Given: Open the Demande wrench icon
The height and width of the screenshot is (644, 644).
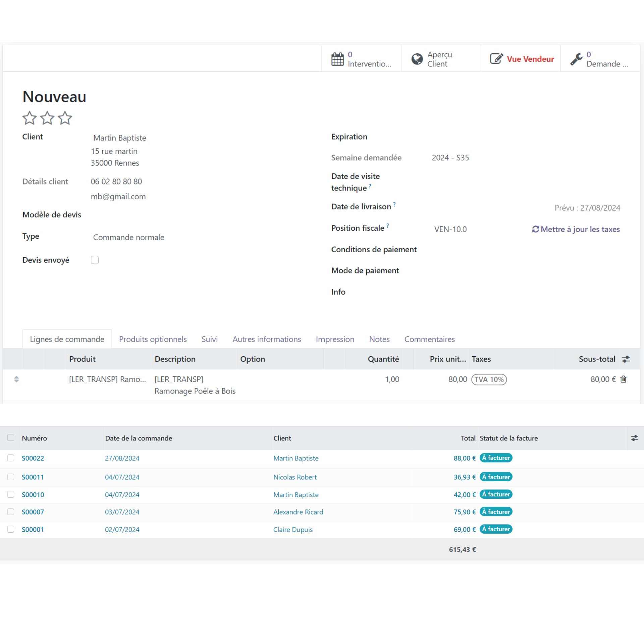Looking at the screenshot, I should pyautogui.click(x=576, y=59).
